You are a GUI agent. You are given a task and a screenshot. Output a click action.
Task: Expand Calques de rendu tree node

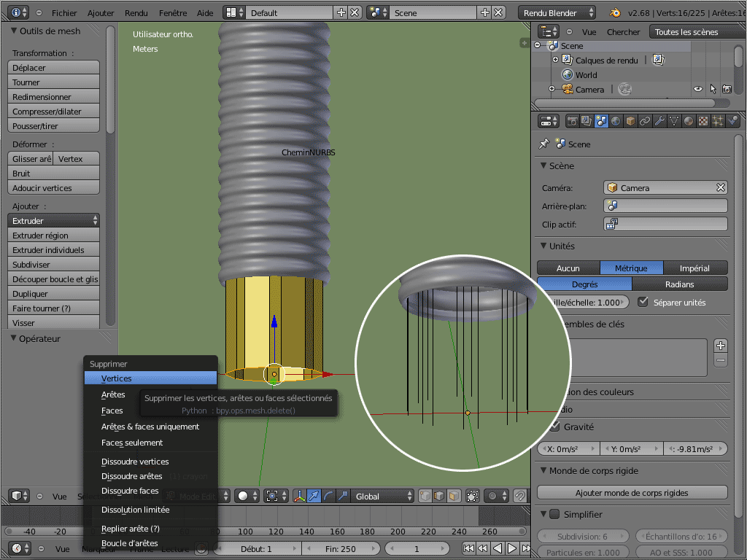pyautogui.click(x=555, y=60)
